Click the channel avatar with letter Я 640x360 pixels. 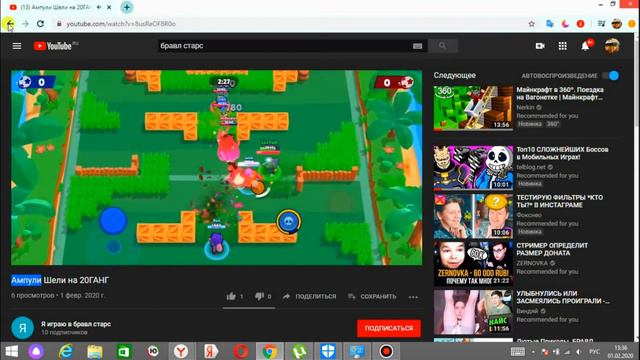pos(22,328)
